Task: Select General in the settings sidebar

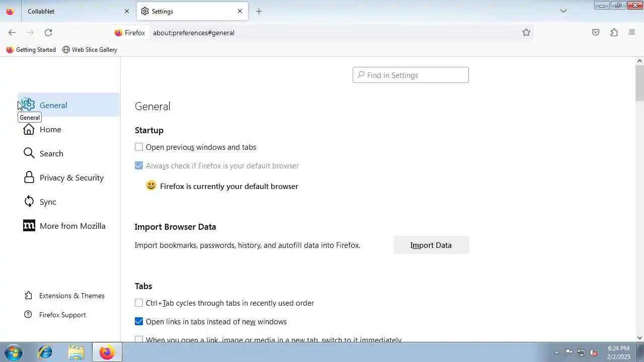Action: coord(69,105)
